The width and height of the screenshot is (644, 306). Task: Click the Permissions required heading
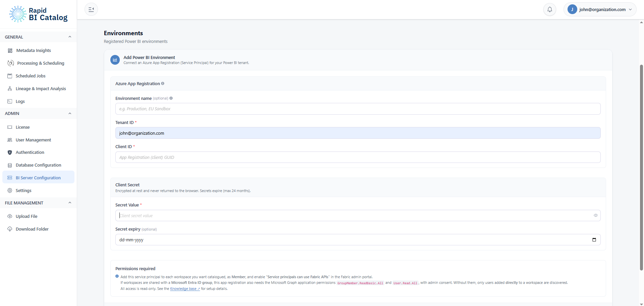(x=136, y=268)
